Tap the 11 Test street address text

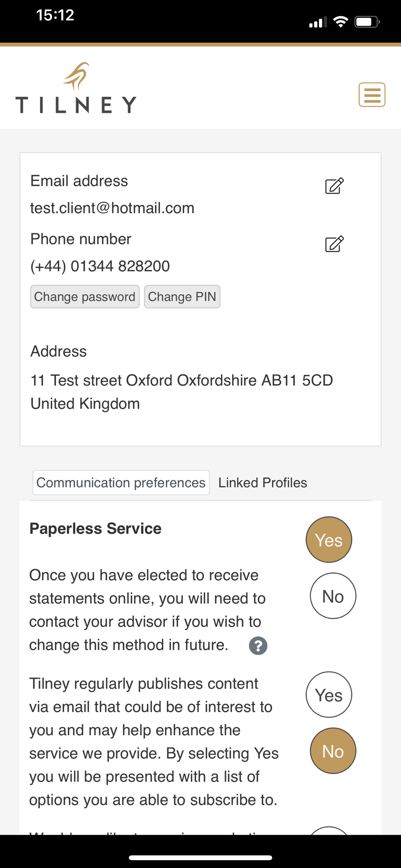click(181, 392)
